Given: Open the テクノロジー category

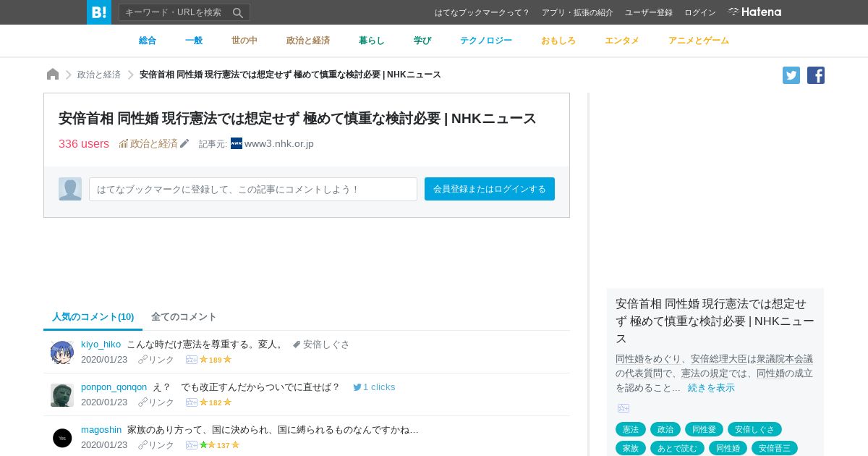Looking at the screenshot, I should (486, 41).
